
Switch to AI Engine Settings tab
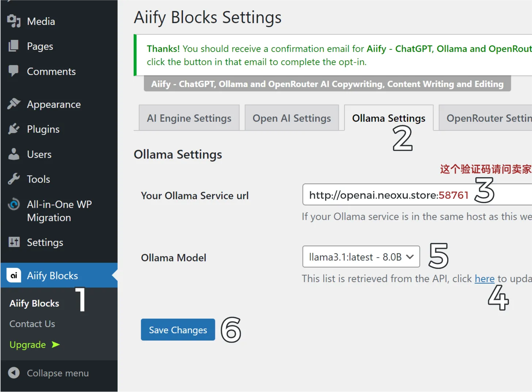click(189, 118)
